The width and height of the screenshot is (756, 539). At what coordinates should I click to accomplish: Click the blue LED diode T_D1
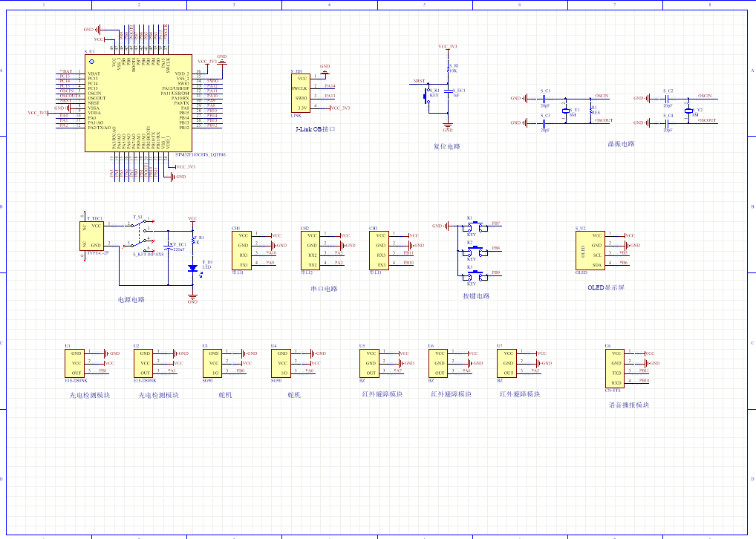tap(192, 267)
